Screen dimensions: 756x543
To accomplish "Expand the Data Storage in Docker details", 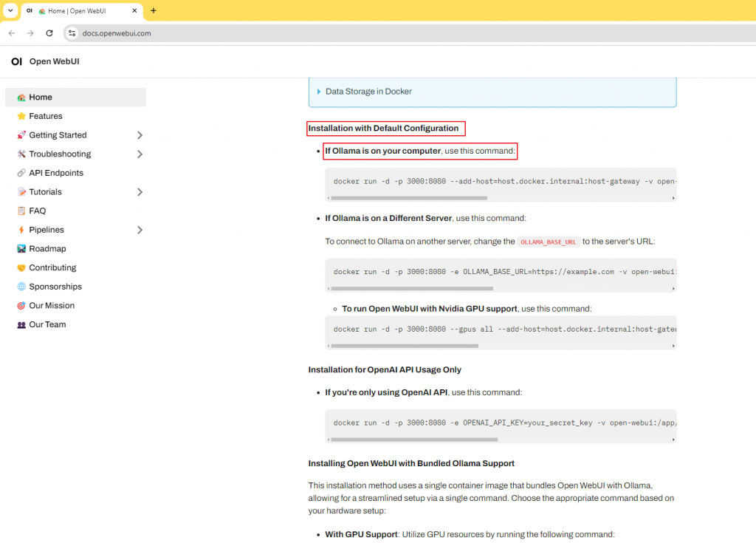I will coord(368,91).
